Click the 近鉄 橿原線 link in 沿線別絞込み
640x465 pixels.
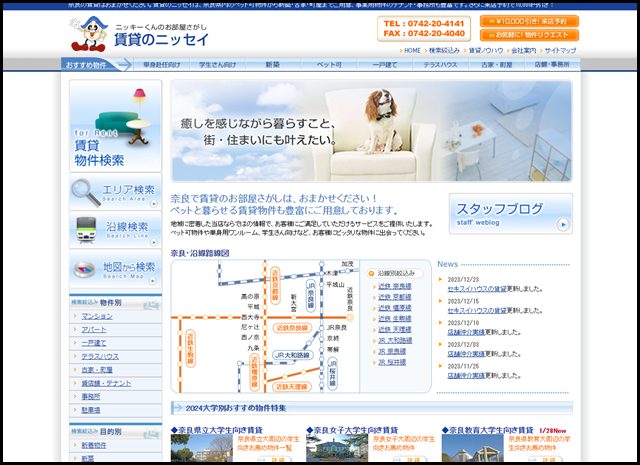[x=395, y=308]
